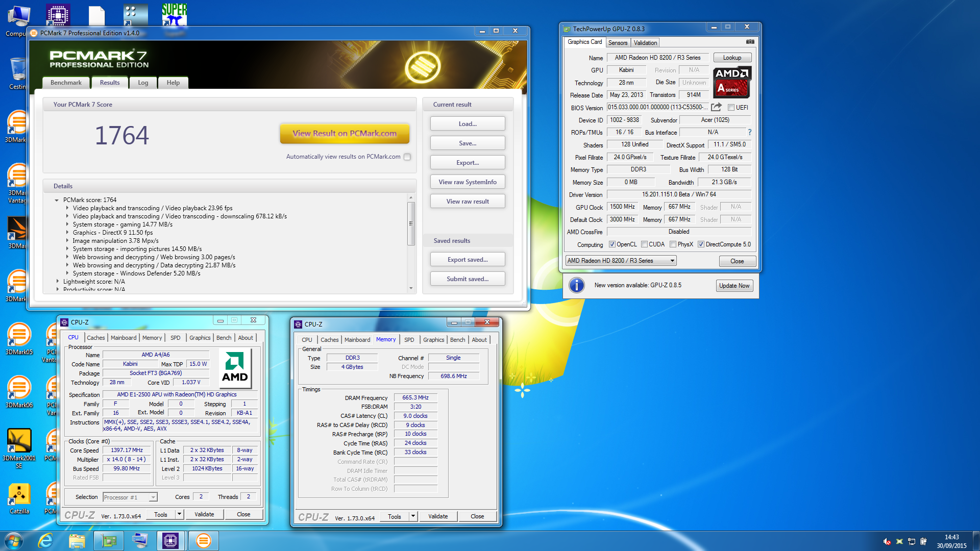Open the blank document desktop icon
980x551 pixels.
[96, 15]
